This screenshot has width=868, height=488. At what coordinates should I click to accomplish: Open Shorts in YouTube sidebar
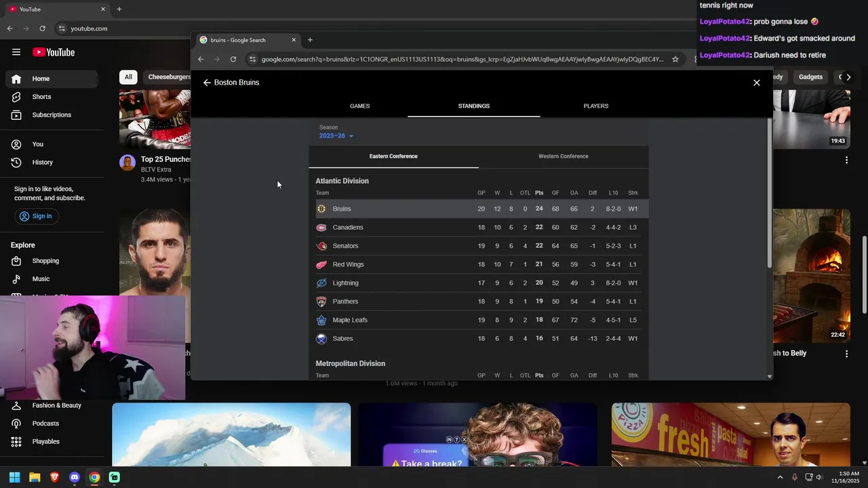(52, 97)
